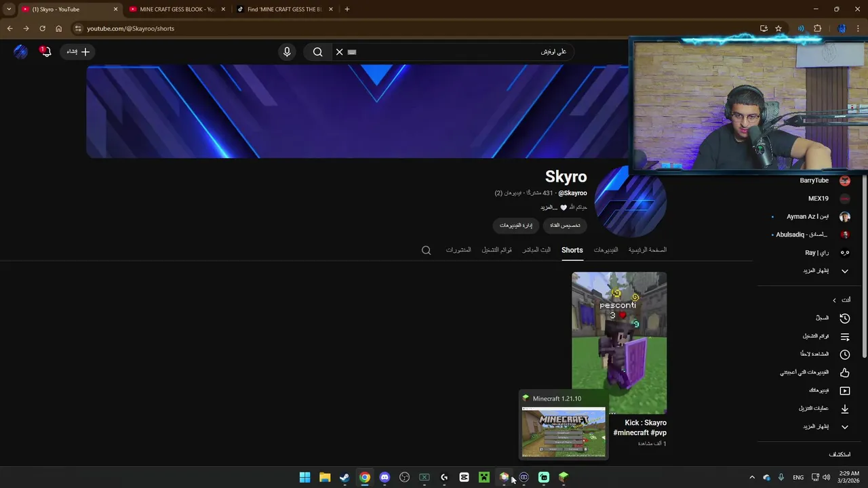Open Ray | راي subscription in sidebar
The width and height of the screenshot is (868, 488).
816,253
